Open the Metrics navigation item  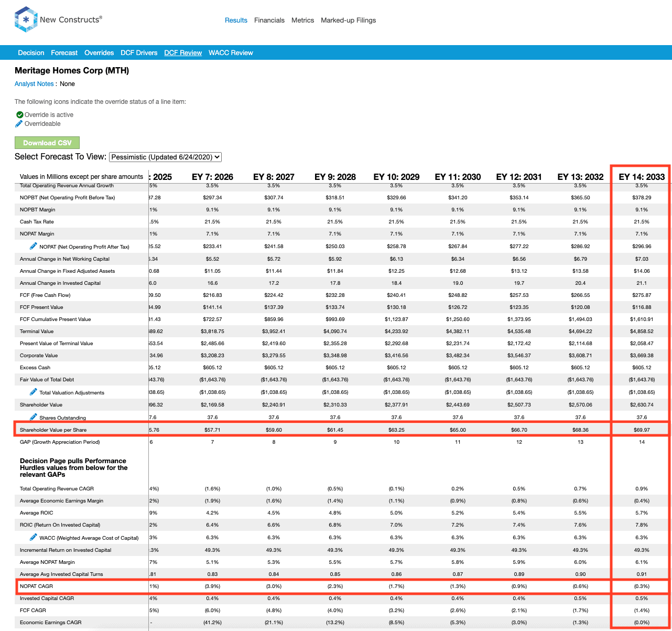(302, 20)
